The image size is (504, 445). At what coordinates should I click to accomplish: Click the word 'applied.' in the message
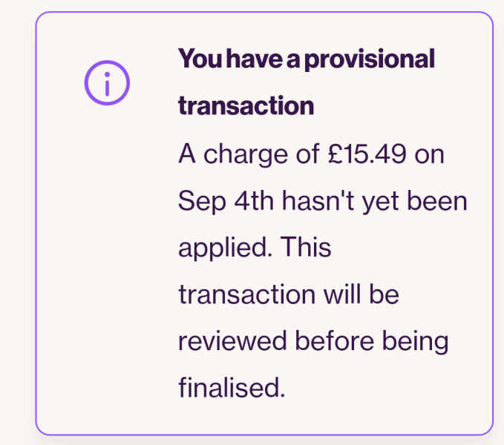click(x=226, y=248)
